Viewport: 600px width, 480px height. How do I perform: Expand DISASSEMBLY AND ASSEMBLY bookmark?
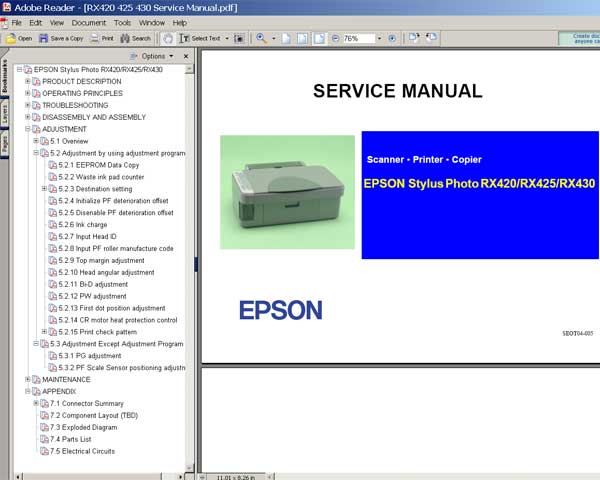coord(28,117)
